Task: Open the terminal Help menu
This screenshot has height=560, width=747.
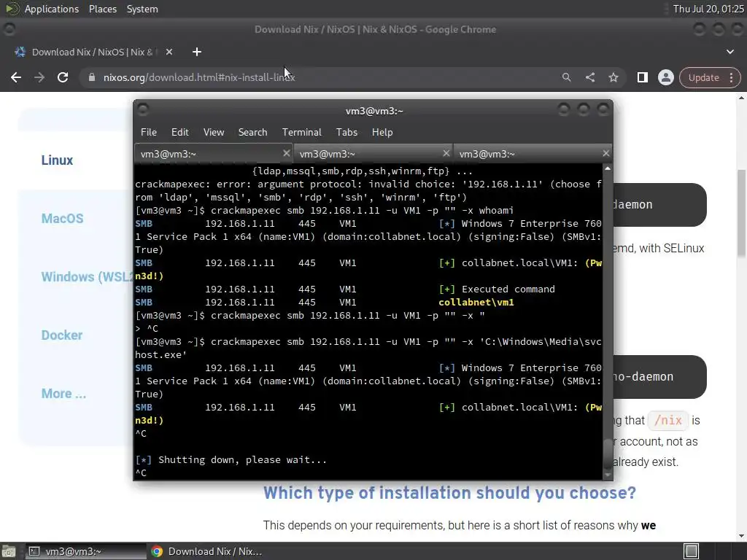Action: (x=382, y=132)
